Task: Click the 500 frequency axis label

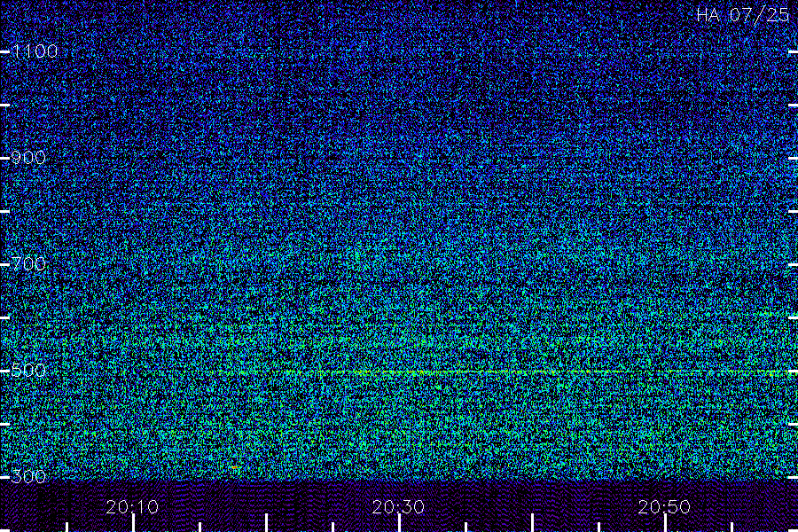Action: click(28, 370)
